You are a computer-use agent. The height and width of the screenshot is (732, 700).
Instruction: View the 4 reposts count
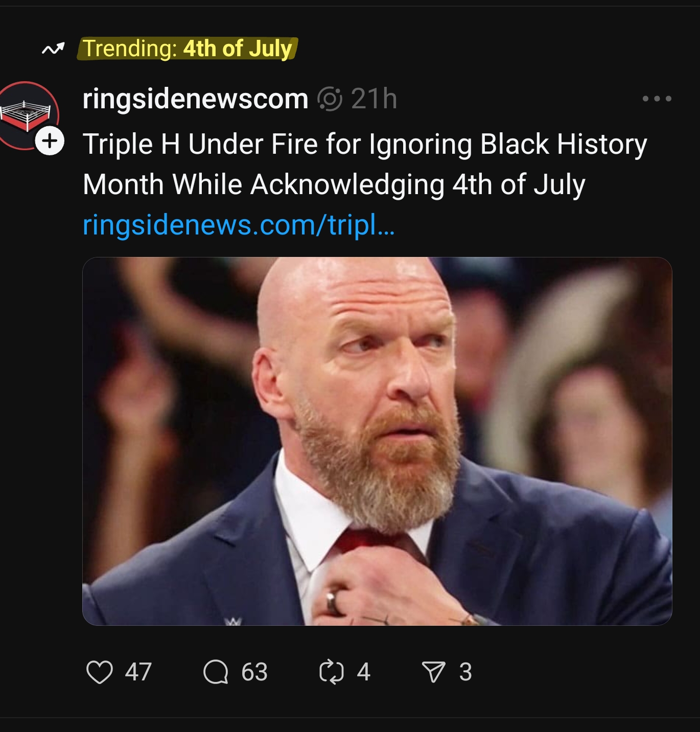(x=363, y=672)
